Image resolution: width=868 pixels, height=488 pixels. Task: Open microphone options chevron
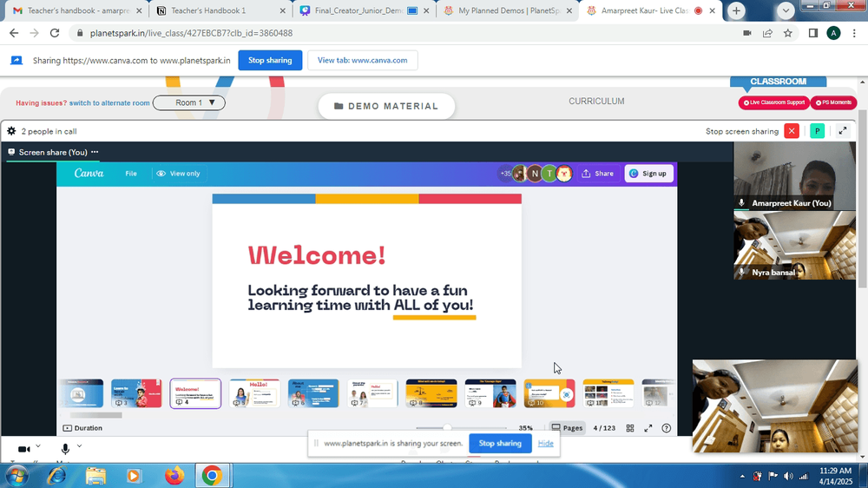pyautogui.click(x=79, y=446)
